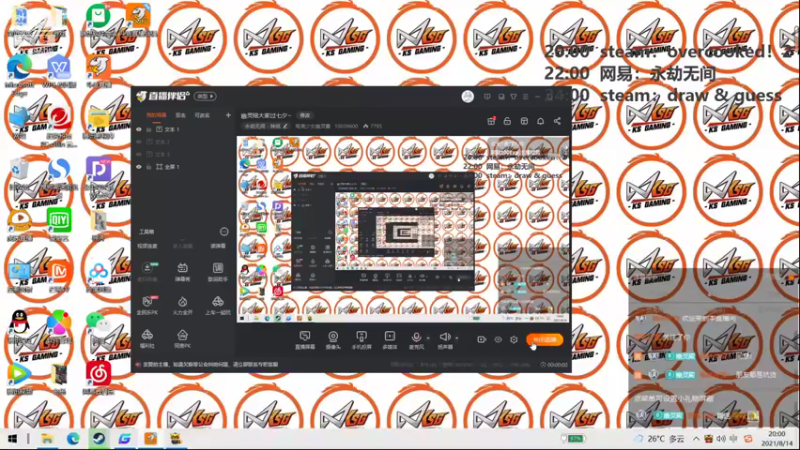Open the QQ penguin desktop shortcut
The height and width of the screenshot is (450, 800).
(19, 327)
